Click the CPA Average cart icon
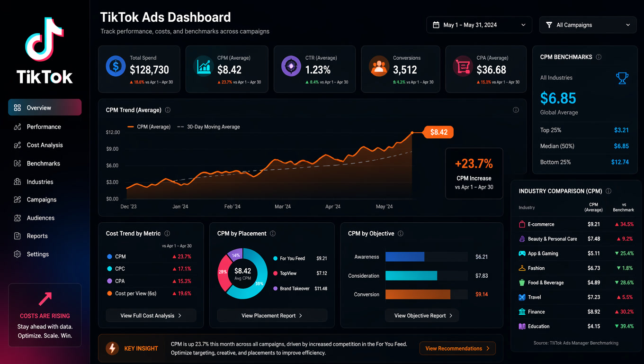This screenshot has height=364, width=644. pyautogui.click(x=462, y=66)
